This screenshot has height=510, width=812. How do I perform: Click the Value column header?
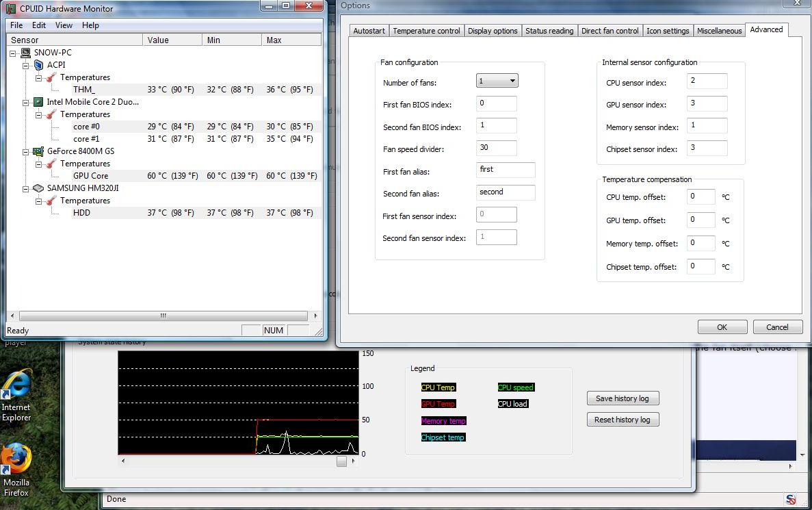coord(172,40)
